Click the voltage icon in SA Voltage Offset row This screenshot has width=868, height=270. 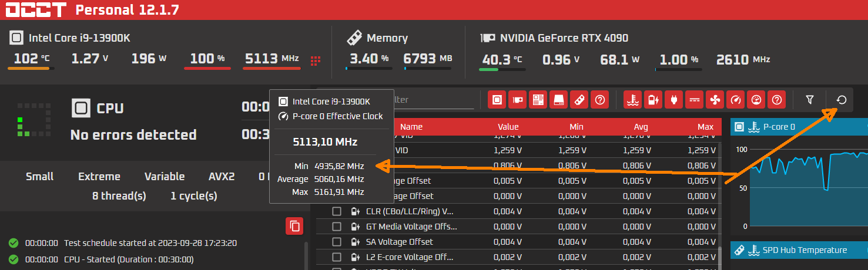(x=355, y=242)
